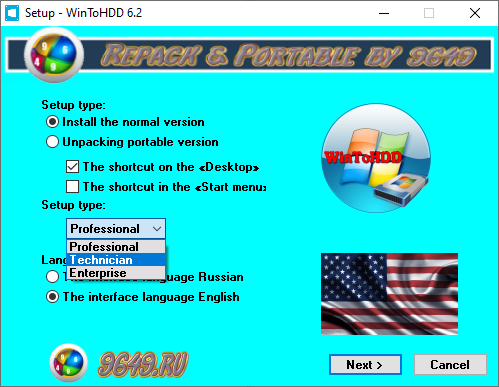
Task: Click the first 'Setup type:' label
Action: click(73, 105)
